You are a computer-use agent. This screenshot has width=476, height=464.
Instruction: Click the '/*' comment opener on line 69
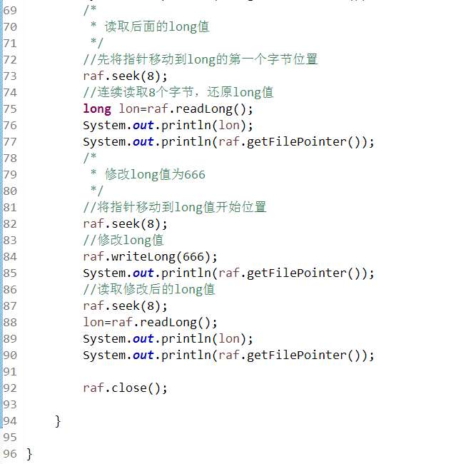click(x=90, y=10)
